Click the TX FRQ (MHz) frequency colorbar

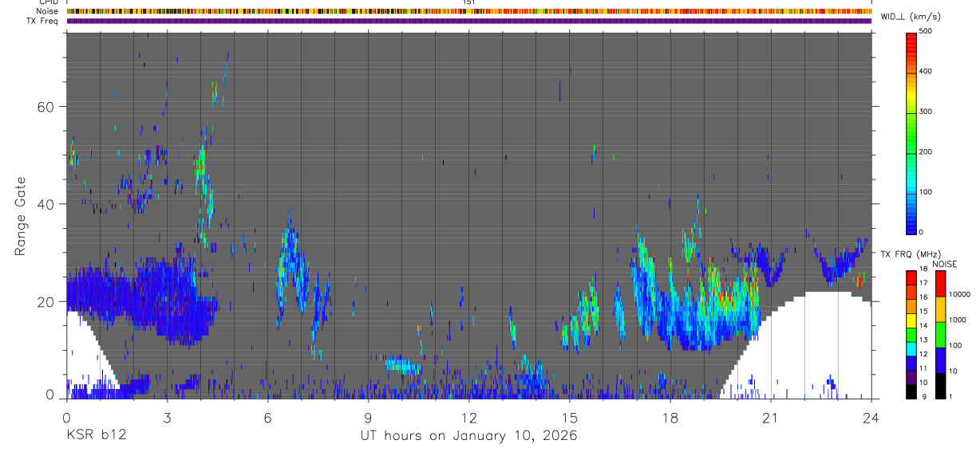click(911, 335)
